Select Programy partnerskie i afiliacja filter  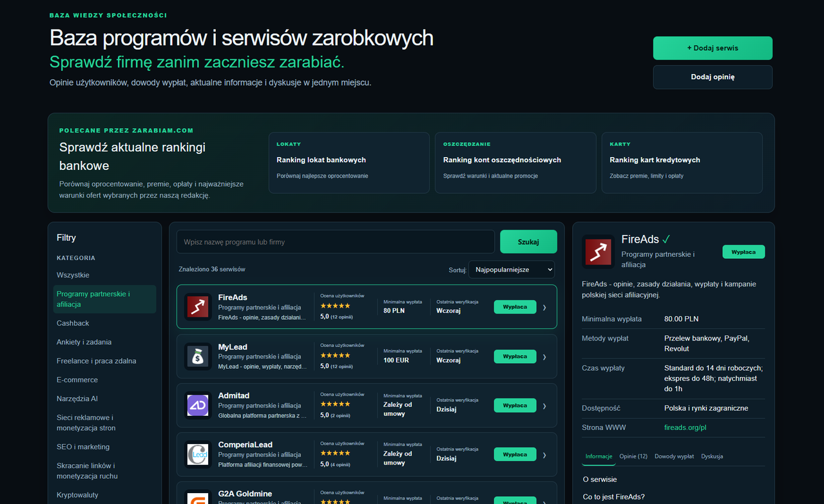105,299
